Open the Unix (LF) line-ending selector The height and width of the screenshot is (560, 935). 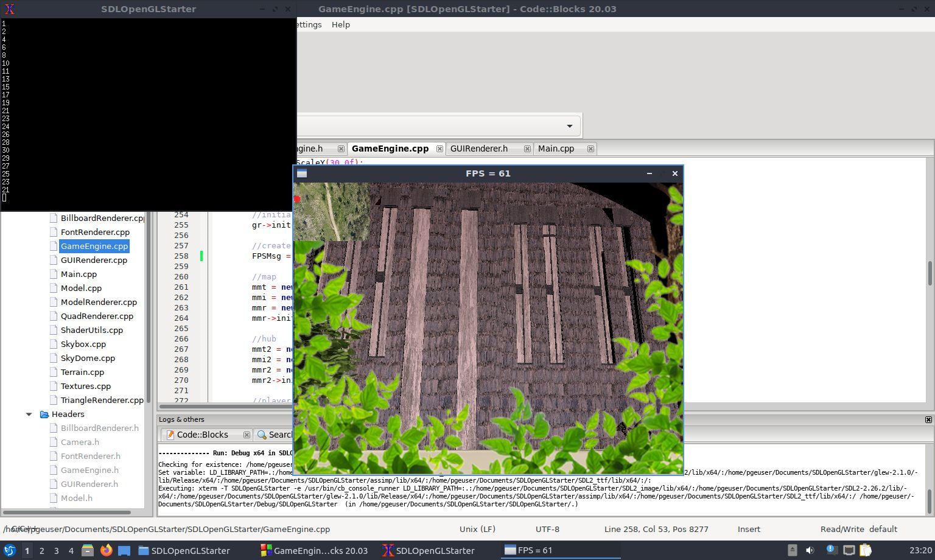477,529
